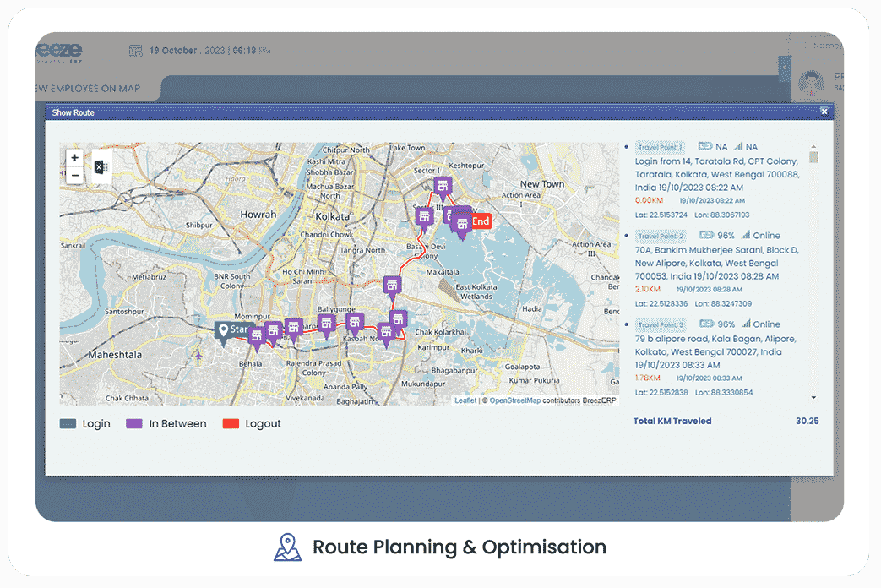The image size is (881, 588).
Task: Open the Leaflet attribution link
Action: pos(465,400)
